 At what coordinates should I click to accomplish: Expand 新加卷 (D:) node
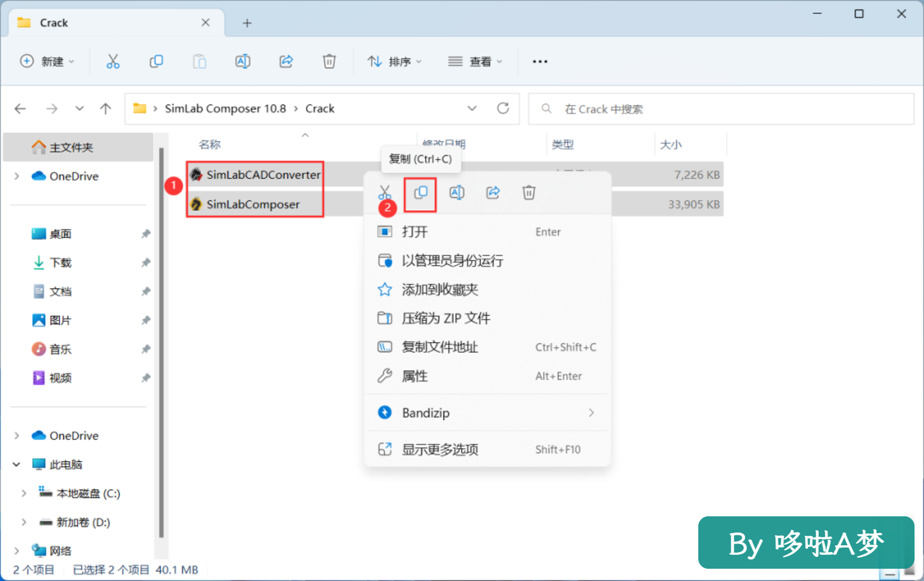click(23, 522)
